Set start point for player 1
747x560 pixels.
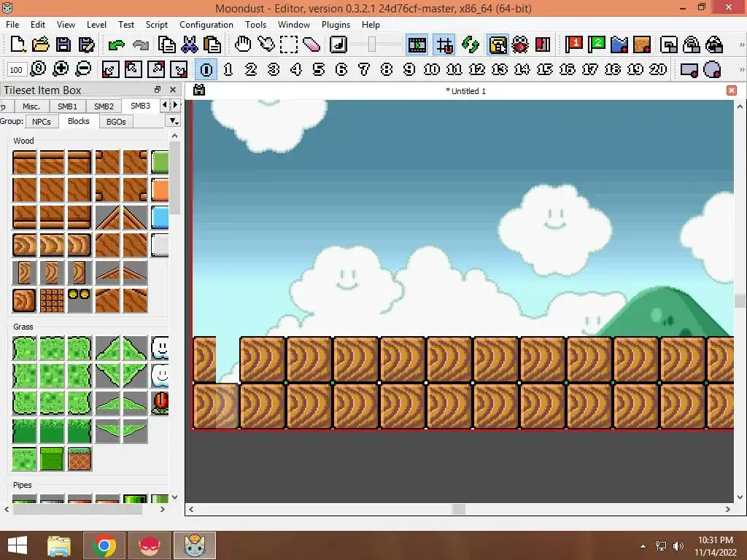pos(573,44)
